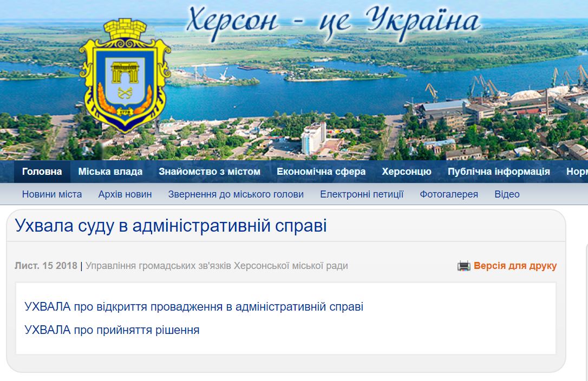Select Публічна інформація in the navigation bar
The height and width of the screenshot is (381, 588).
pyautogui.click(x=499, y=172)
